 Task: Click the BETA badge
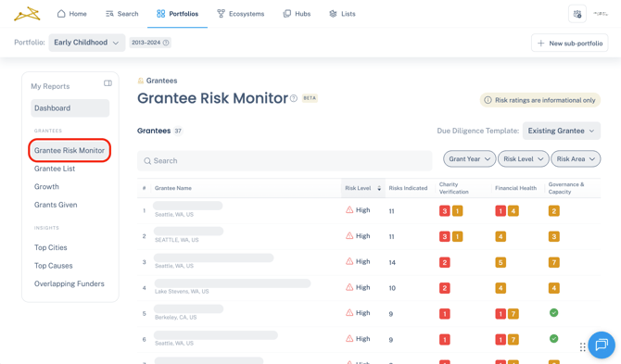pos(310,98)
